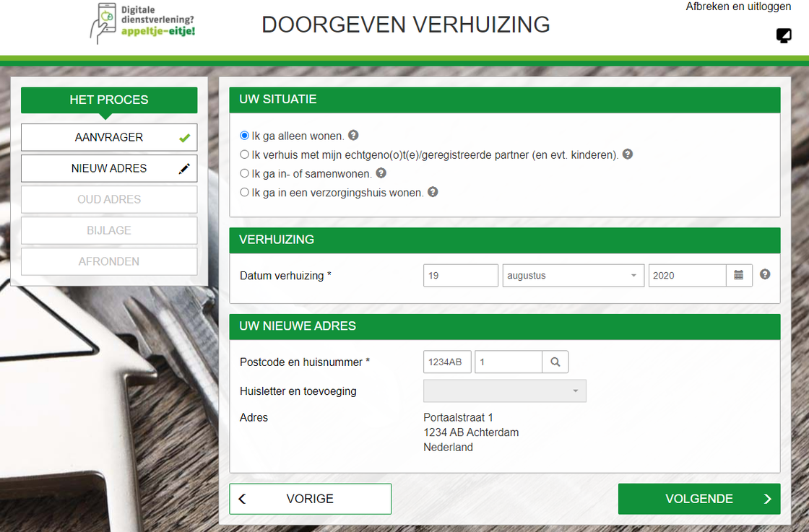
Task: Go to the AANVRAGER step
Action: click(109, 137)
